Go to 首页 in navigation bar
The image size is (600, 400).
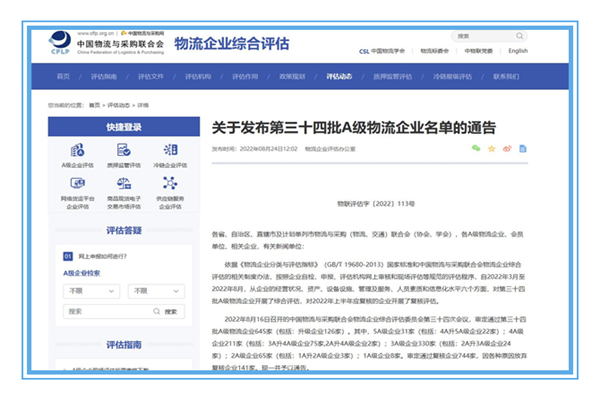click(x=64, y=76)
